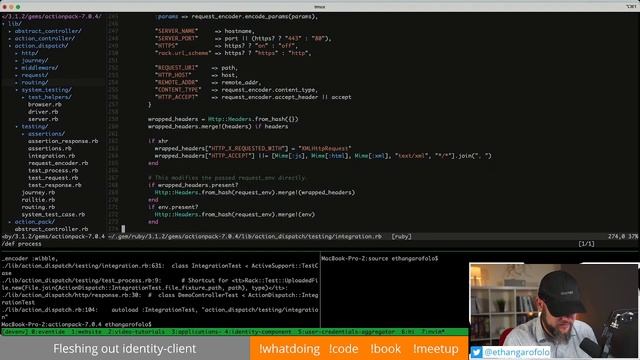
Task: Open assertions.rb file
Action: [50, 149]
